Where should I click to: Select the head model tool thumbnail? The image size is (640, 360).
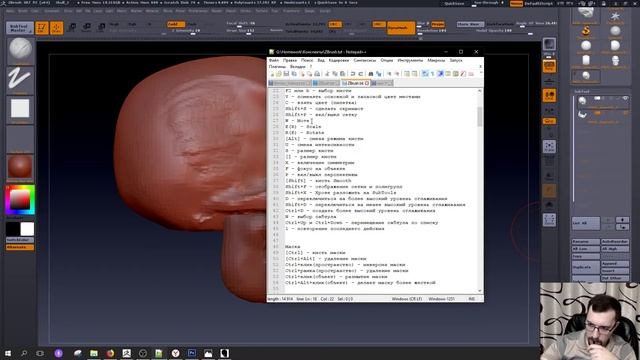pos(615,60)
